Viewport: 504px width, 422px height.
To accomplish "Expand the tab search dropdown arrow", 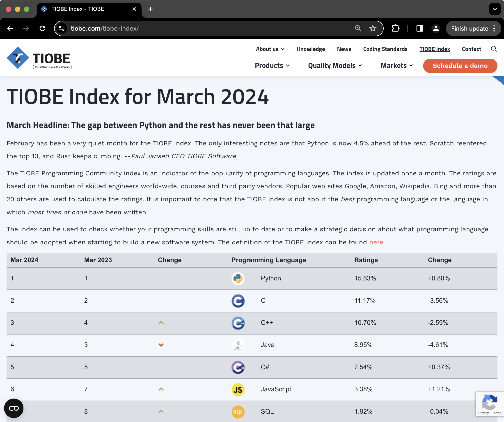I will click(x=495, y=9).
